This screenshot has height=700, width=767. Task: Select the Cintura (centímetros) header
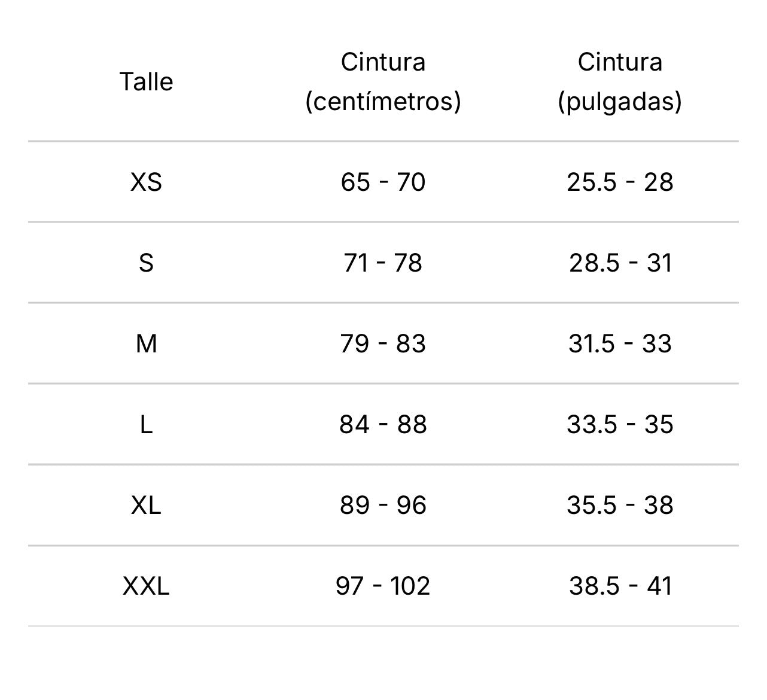pos(383,82)
